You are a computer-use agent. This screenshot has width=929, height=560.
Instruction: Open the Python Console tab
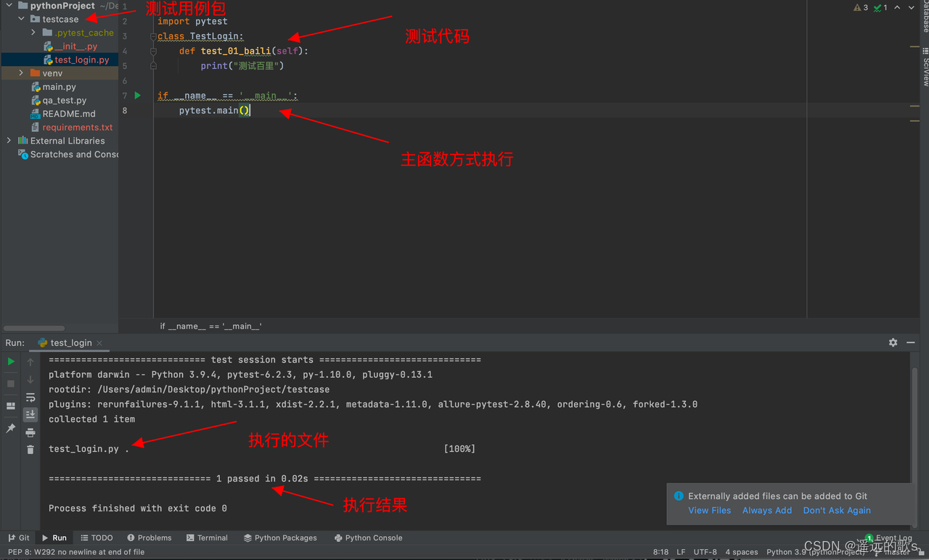point(368,538)
